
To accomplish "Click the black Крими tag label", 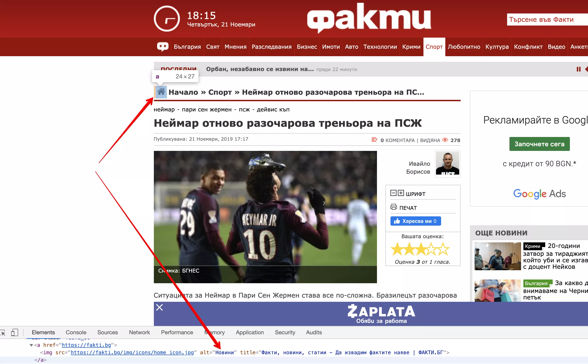I will (534, 246).
